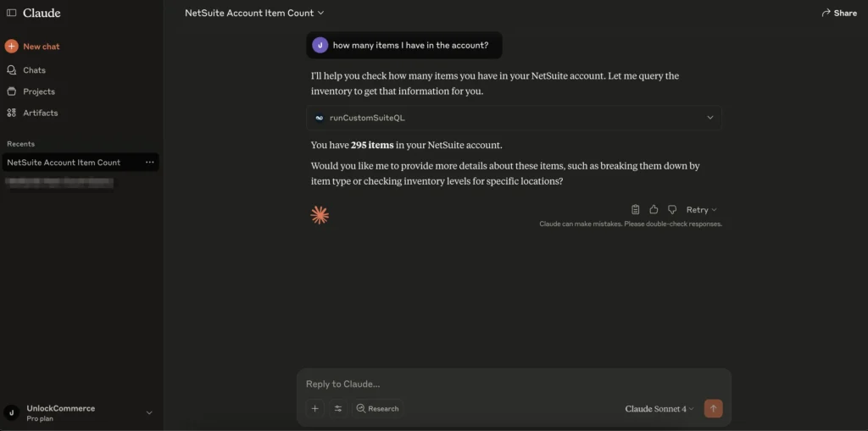Give the response a thumbs down

pyautogui.click(x=672, y=210)
